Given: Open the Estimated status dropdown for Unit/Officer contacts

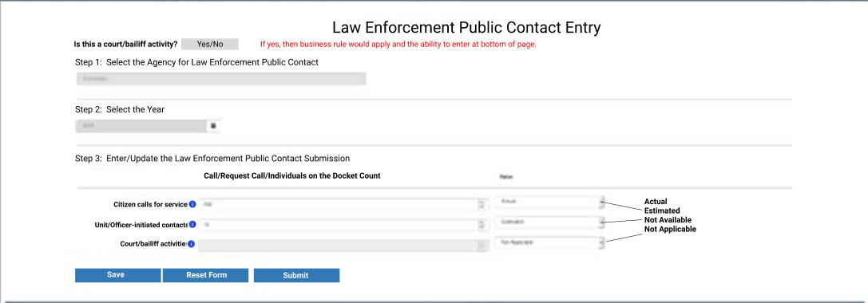Looking at the screenshot, I should click(x=550, y=222).
